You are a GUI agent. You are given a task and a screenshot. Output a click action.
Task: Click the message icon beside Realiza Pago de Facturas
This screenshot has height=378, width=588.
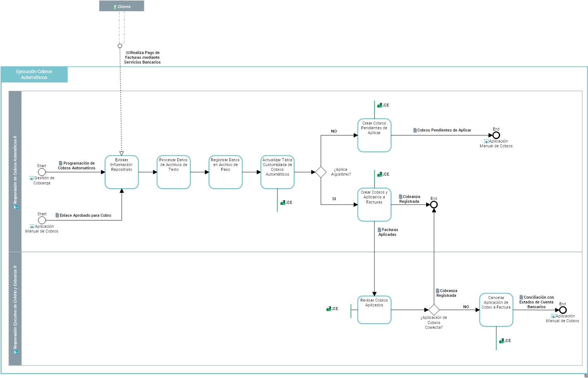(128, 53)
